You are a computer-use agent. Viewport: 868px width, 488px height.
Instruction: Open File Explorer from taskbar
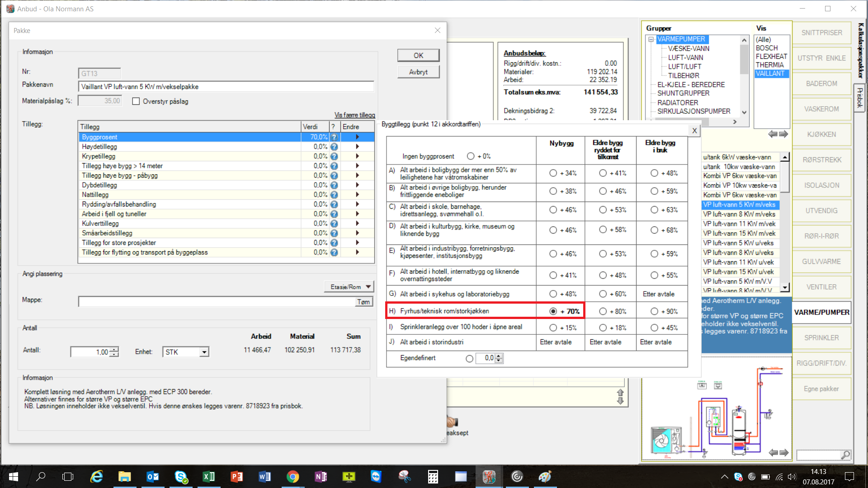coord(124,477)
